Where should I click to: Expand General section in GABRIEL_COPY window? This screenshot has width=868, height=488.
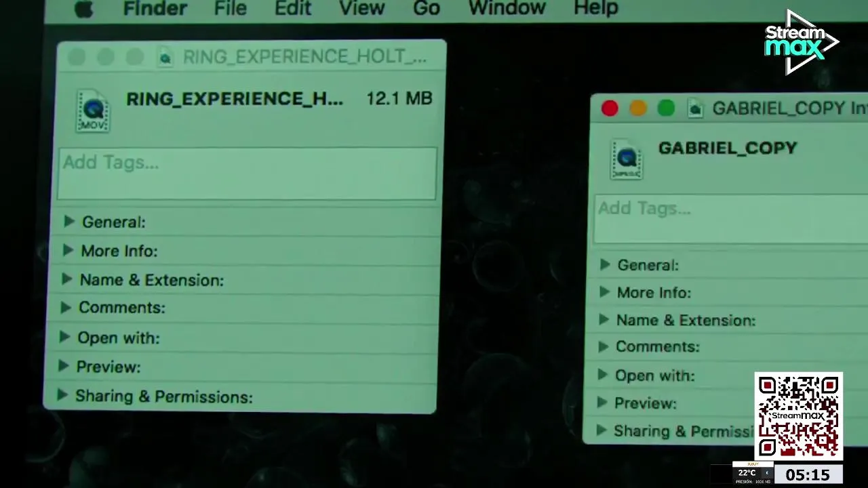coord(605,264)
